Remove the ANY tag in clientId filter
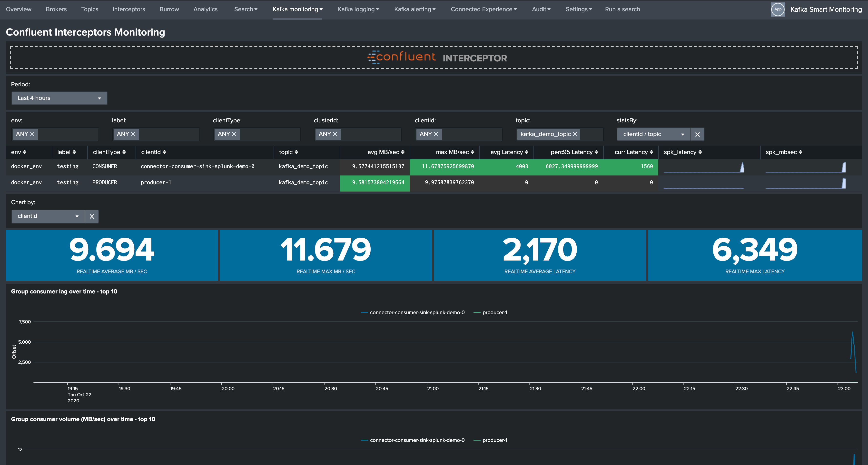This screenshot has height=465, width=868. (x=436, y=134)
